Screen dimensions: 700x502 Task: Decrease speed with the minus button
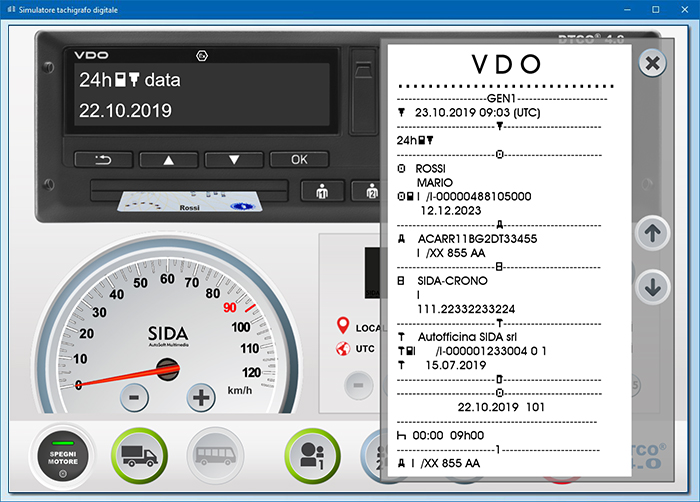(136, 397)
